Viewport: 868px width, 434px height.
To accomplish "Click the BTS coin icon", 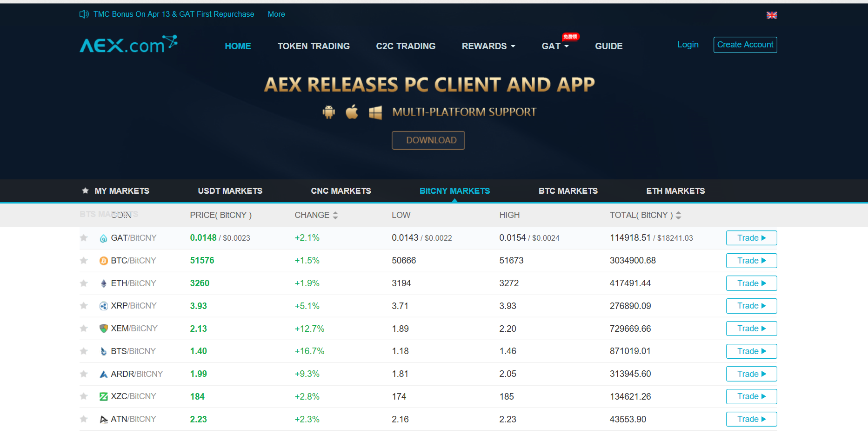I will (104, 351).
